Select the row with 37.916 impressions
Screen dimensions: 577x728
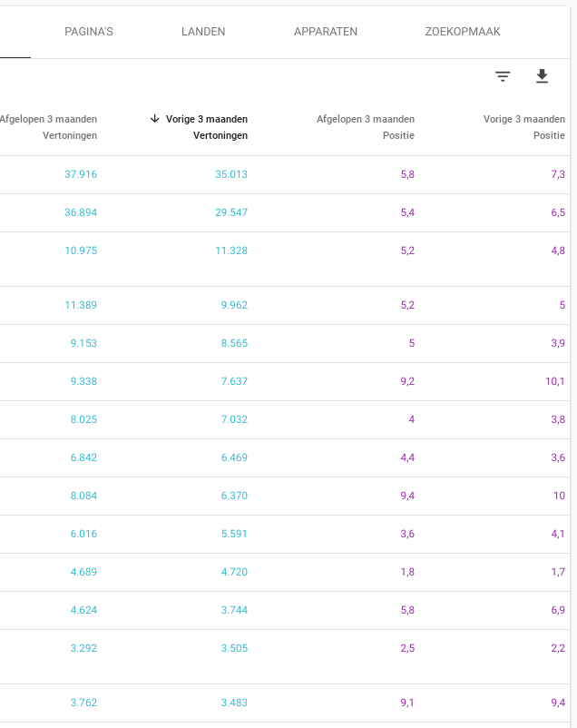[x=285, y=174]
